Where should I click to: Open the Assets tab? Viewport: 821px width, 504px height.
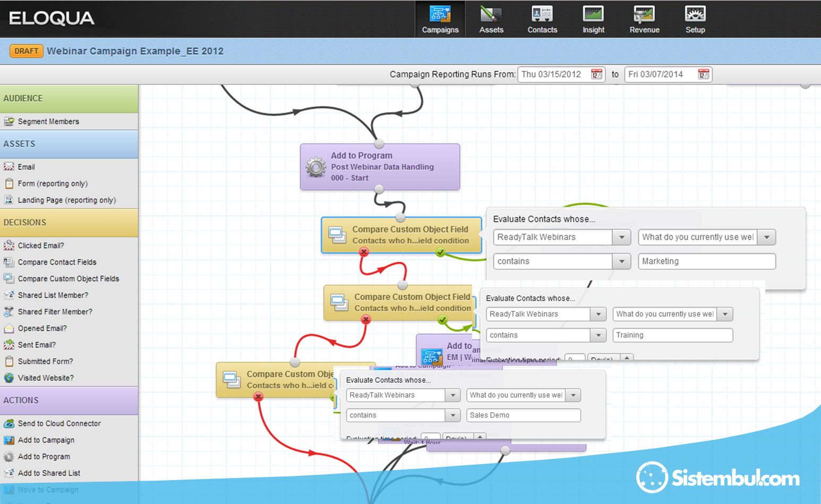pyautogui.click(x=491, y=19)
